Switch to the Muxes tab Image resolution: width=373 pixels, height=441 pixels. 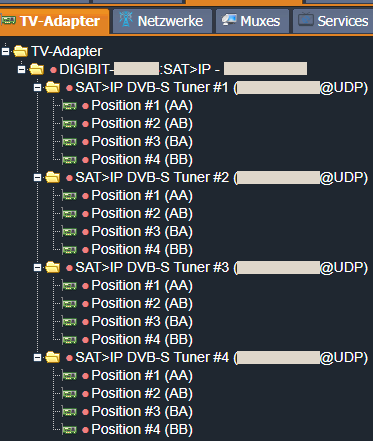252,21
